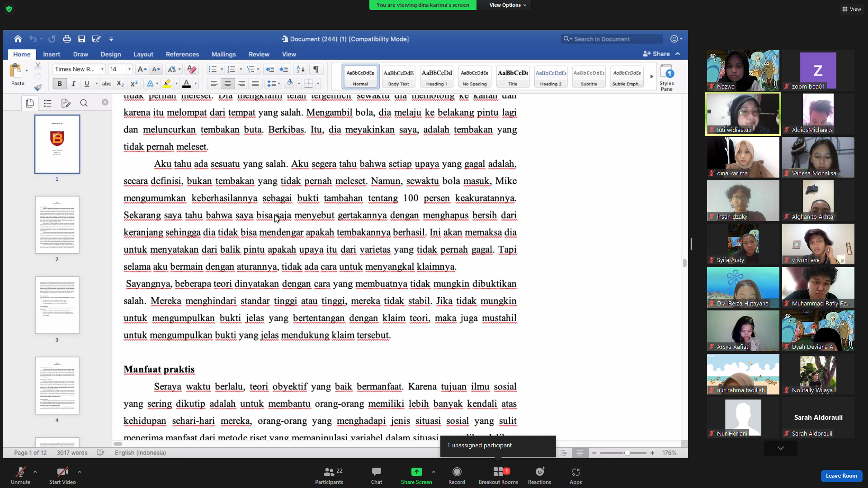Apply the Heading 1 style

(x=436, y=76)
